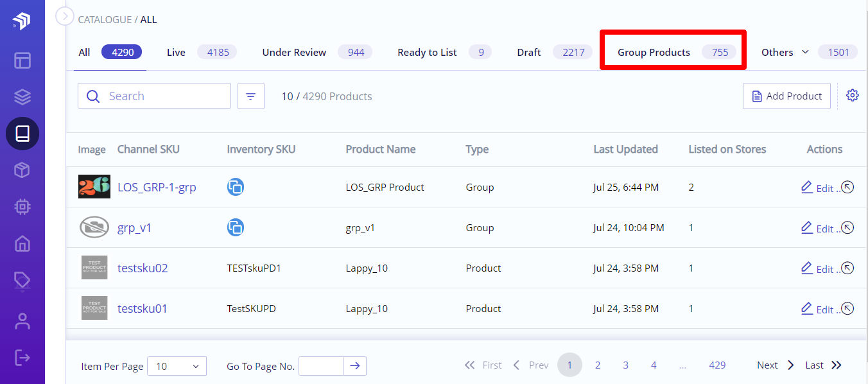Open the user profile icon in sidebar
This screenshot has height=384, width=868.
coord(22,320)
